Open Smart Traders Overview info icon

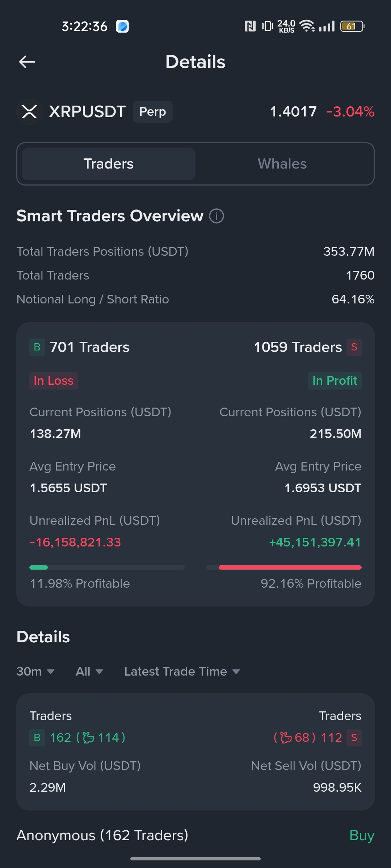(216, 216)
